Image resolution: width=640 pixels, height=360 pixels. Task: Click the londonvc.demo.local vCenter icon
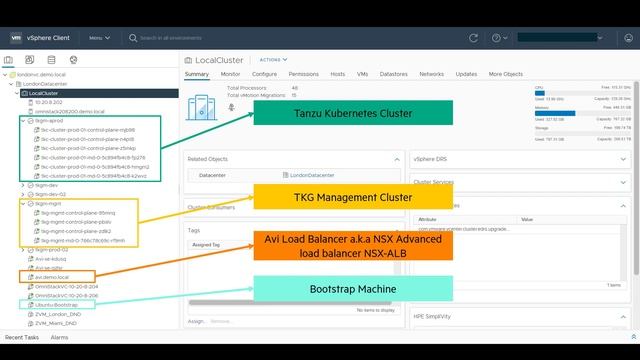tap(12, 75)
